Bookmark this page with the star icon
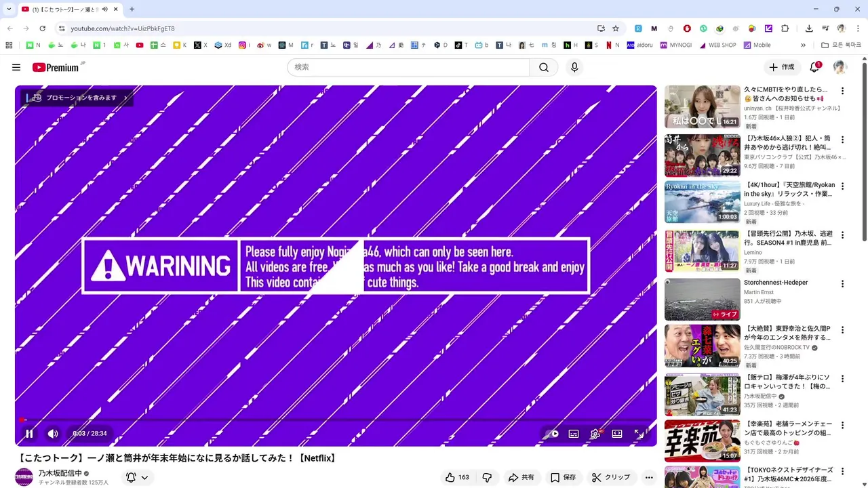The height and width of the screenshot is (488, 868). coord(616,28)
